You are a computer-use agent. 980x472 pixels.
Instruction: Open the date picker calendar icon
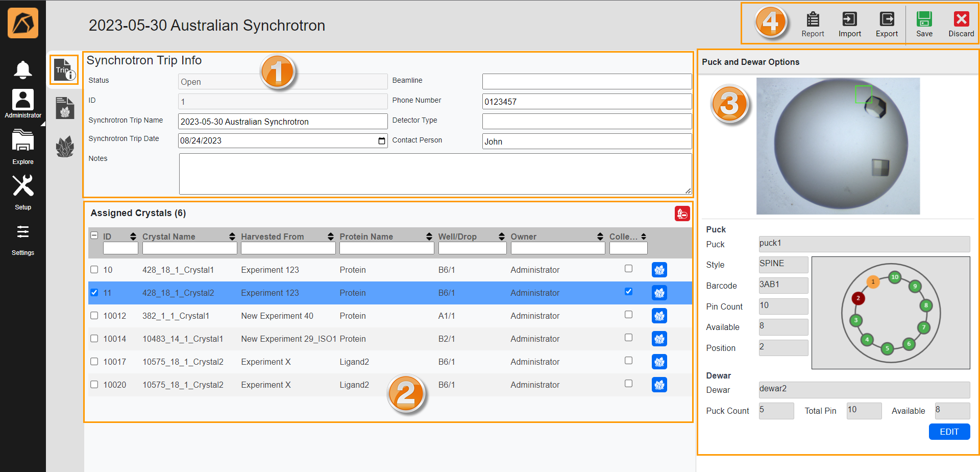(x=381, y=141)
